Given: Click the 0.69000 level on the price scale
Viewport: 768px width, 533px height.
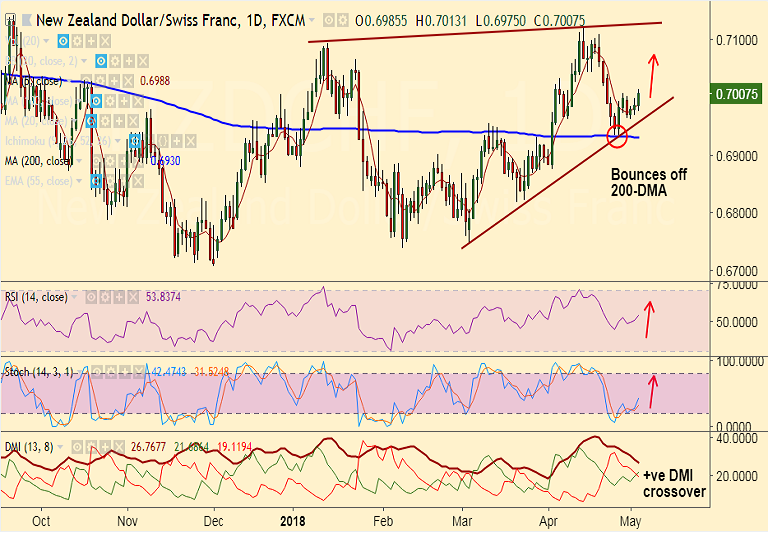Looking at the screenshot, I should [737, 156].
